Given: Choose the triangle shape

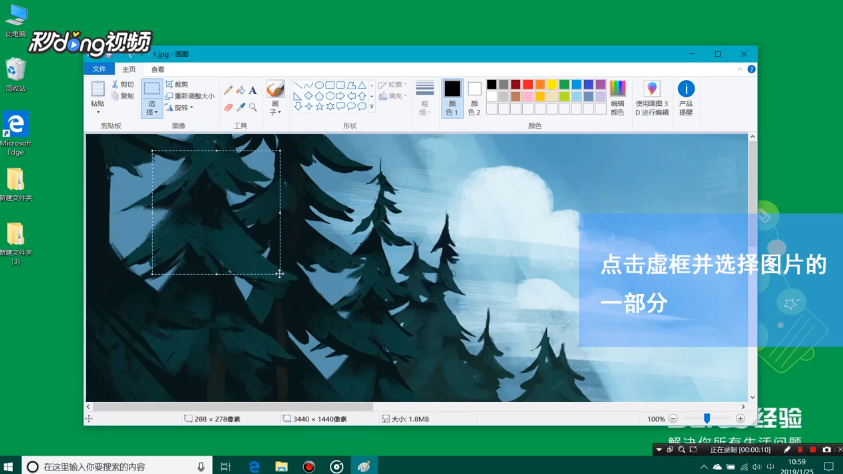Looking at the screenshot, I should coord(362,85).
